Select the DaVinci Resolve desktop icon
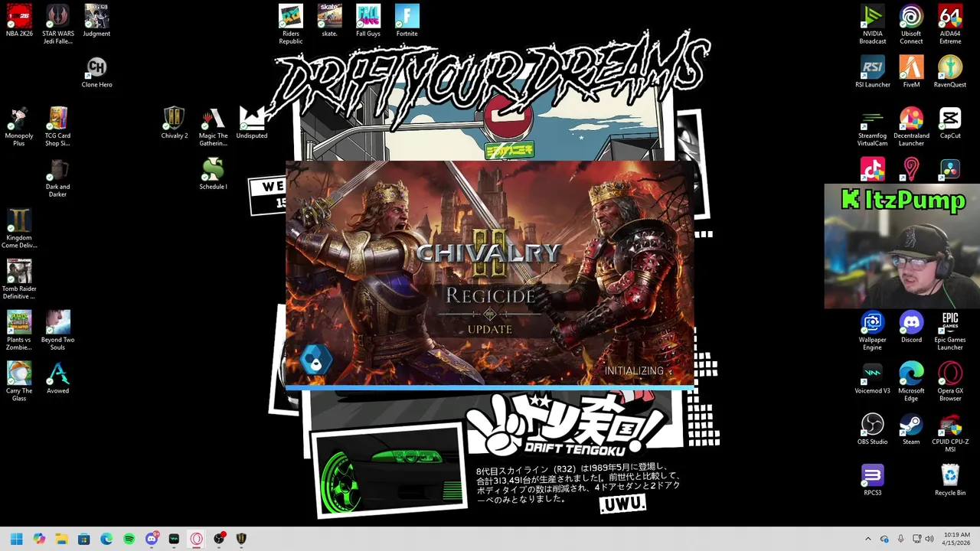This screenshot has width=980, height=551. pyautogui.click(x=950, y=169)
